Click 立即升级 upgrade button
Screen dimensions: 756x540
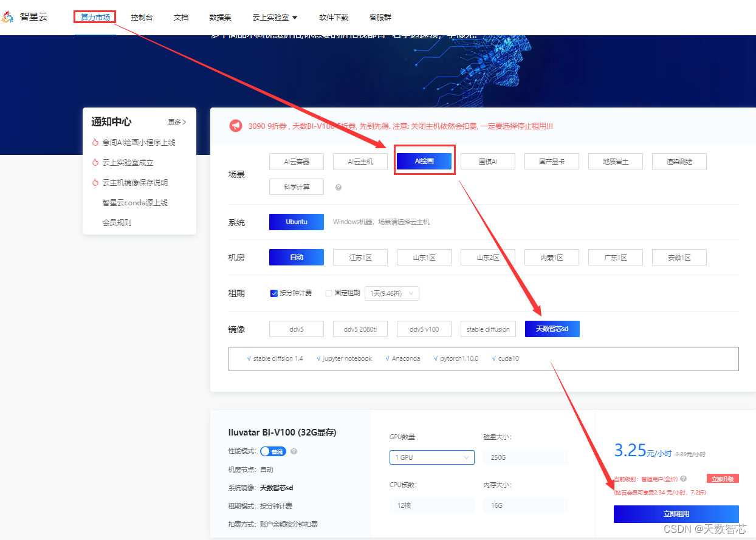click(723, 479)
